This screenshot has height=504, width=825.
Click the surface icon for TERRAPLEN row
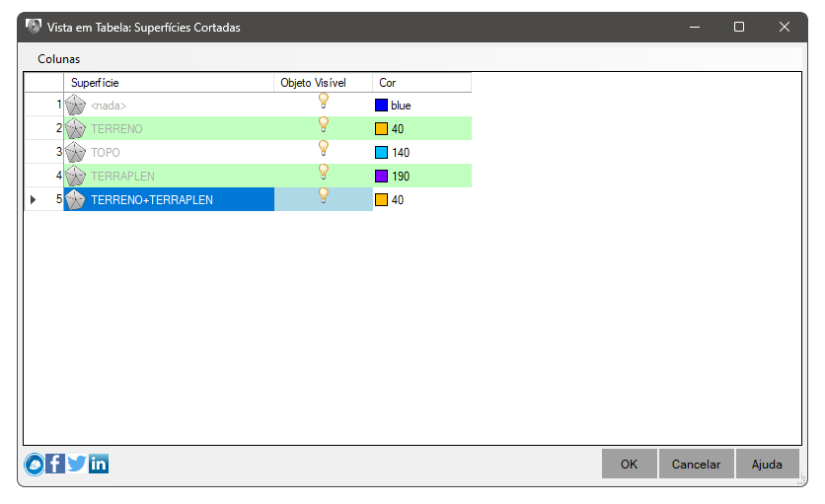pyautogui.click(x=75, y=176)
